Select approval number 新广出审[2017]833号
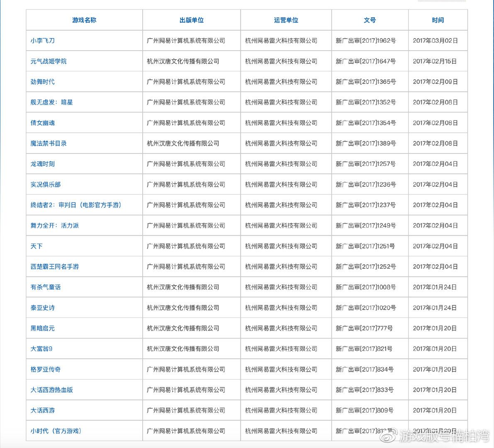This screenshot has width=494, height=448. pos(365,390)
